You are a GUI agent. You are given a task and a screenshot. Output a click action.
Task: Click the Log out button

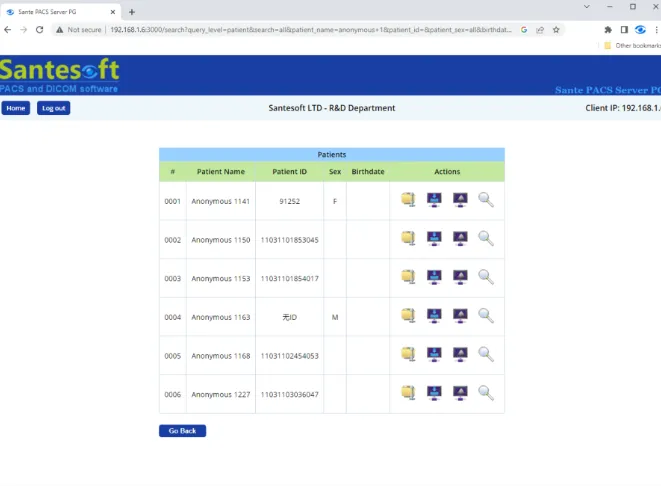click(54, 108)
